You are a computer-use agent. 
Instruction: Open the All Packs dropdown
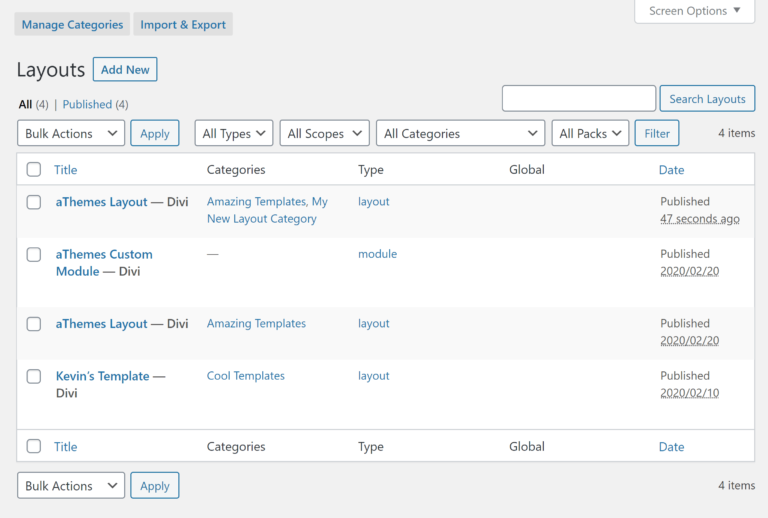pos(590,134)
